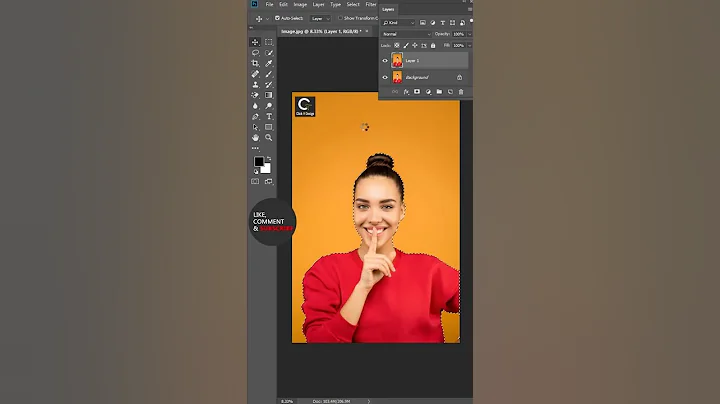
Task: Swap foreground and background colors
Action: point(269,159)
